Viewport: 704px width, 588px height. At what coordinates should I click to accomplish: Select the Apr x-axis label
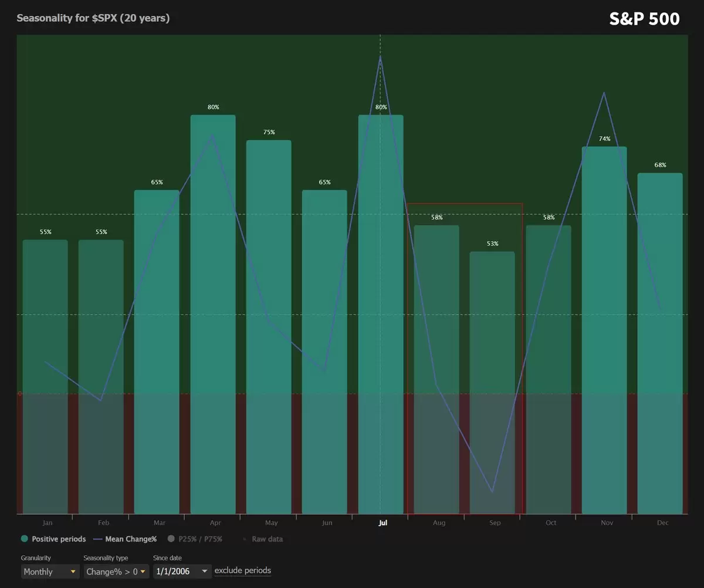coord(215,523)
